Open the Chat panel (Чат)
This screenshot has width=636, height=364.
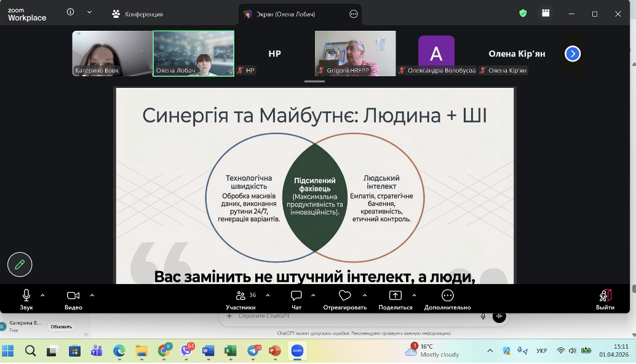coord(296,296)
